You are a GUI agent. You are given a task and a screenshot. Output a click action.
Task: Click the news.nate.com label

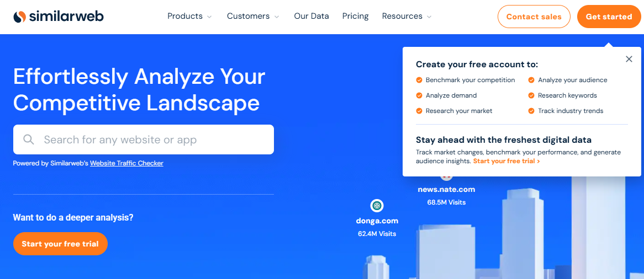click(446, 190)
